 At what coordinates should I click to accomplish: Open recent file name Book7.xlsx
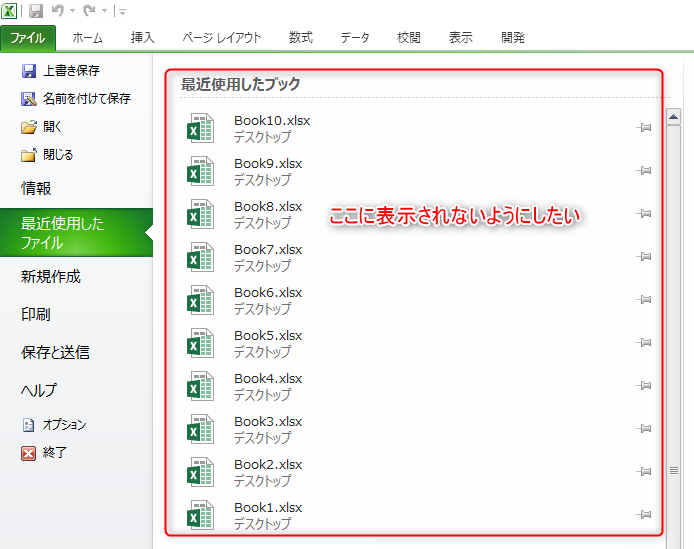[x=268, y=249]
